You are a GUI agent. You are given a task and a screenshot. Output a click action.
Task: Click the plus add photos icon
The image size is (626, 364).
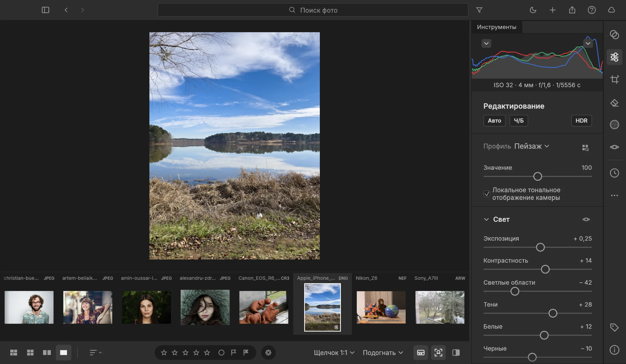(x=552, y=10)
